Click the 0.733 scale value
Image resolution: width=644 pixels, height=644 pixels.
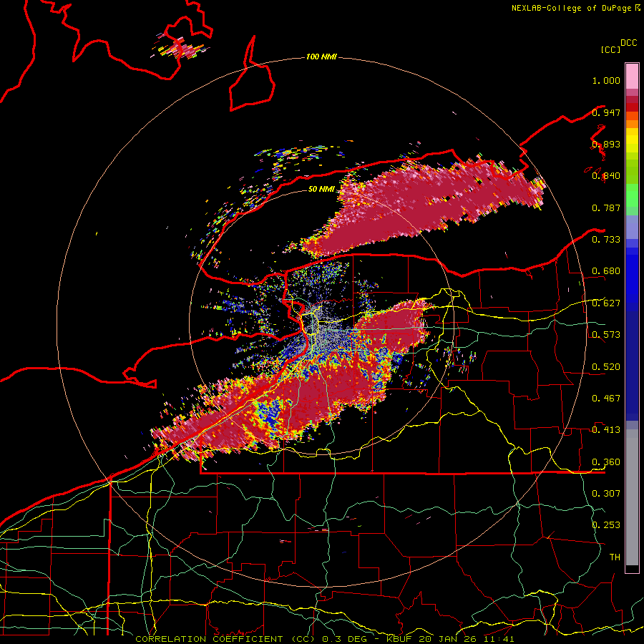606,240
